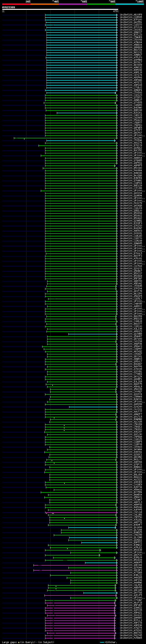Click the UniRef100_C1EGT0 hit label
This screenshot has height=644, width=146.
point(131,25)
